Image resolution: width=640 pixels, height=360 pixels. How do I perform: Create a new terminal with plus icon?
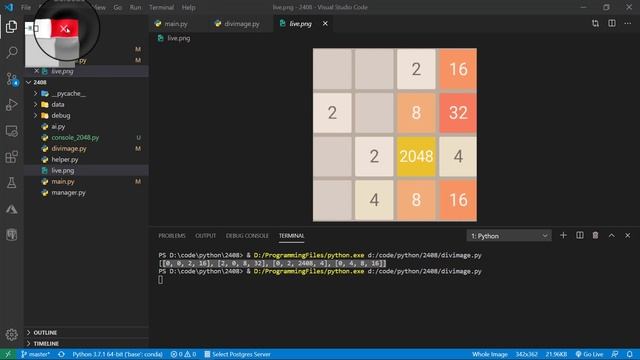coord(563,236)
